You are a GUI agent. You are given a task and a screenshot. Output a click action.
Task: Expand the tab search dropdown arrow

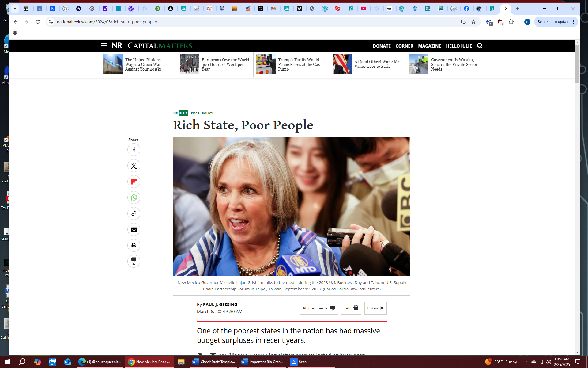click(15, 9)
